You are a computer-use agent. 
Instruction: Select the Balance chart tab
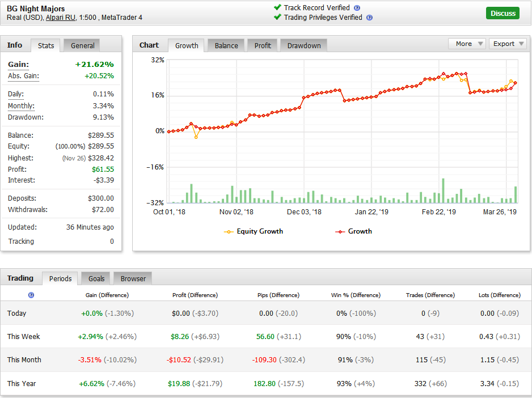coord(226,45)
